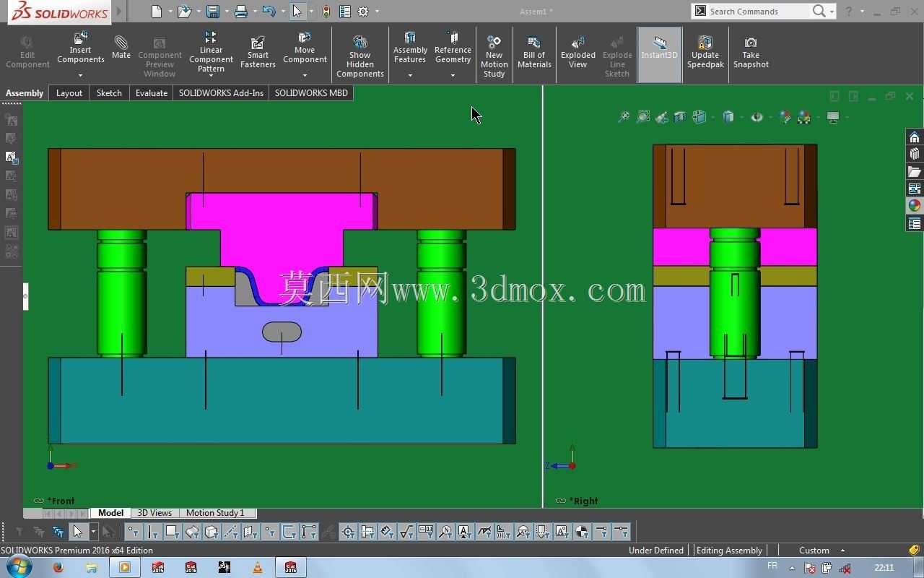
Task: Toggle Filter Edges selection filter
Action: (153, 532)
